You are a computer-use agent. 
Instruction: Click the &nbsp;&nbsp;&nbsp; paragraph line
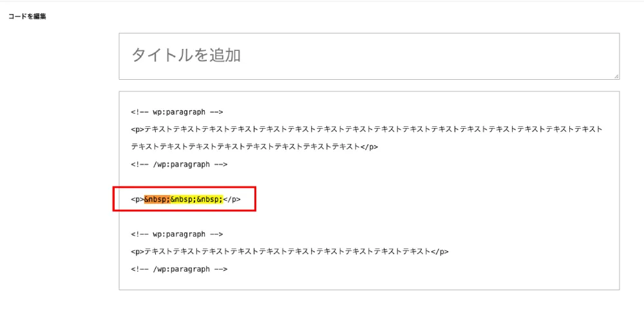pyautogui.click(x=185, y=199)
